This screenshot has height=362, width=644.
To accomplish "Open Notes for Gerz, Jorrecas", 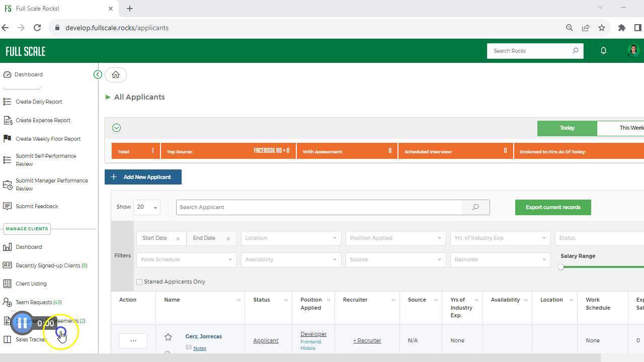I will coord(199,348).
